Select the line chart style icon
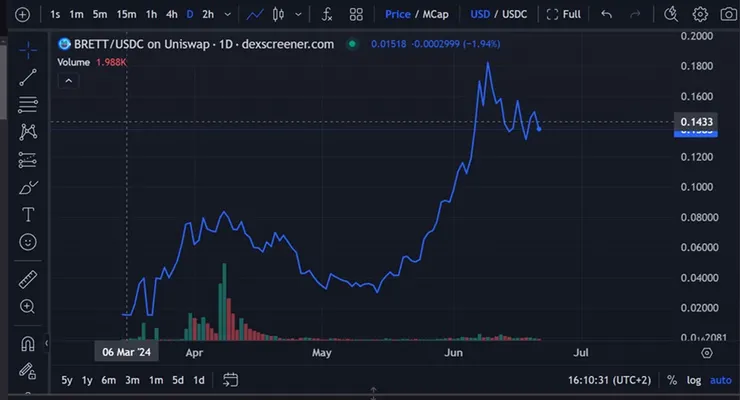 click(255, 15)
